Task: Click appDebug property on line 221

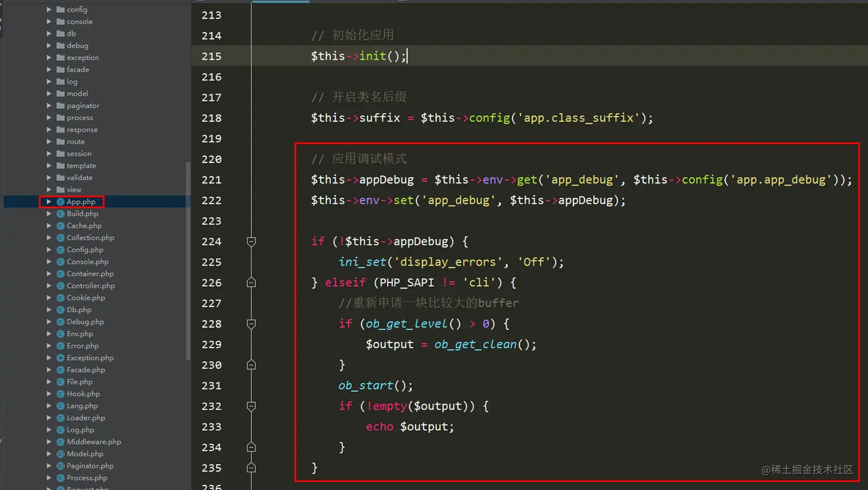Action: (386, 180)
